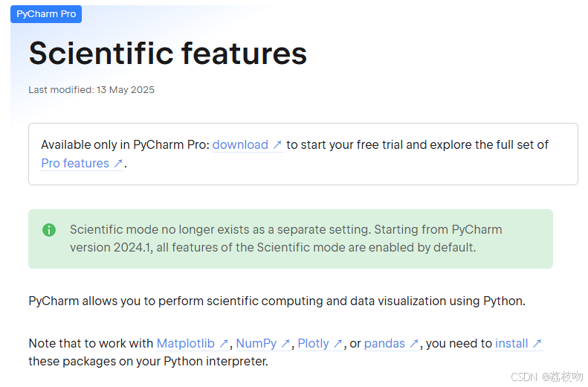Click the external arrow after NumPy
Screen dimensions: 588x387
(285, 343)
